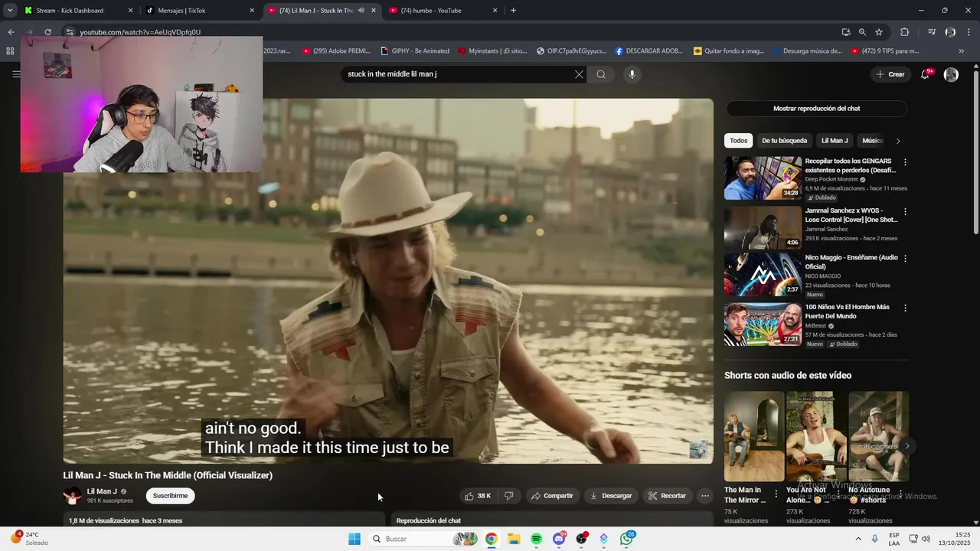Click the browser address bar URL
Screen dimensions: 980x551
coord(140,32)
